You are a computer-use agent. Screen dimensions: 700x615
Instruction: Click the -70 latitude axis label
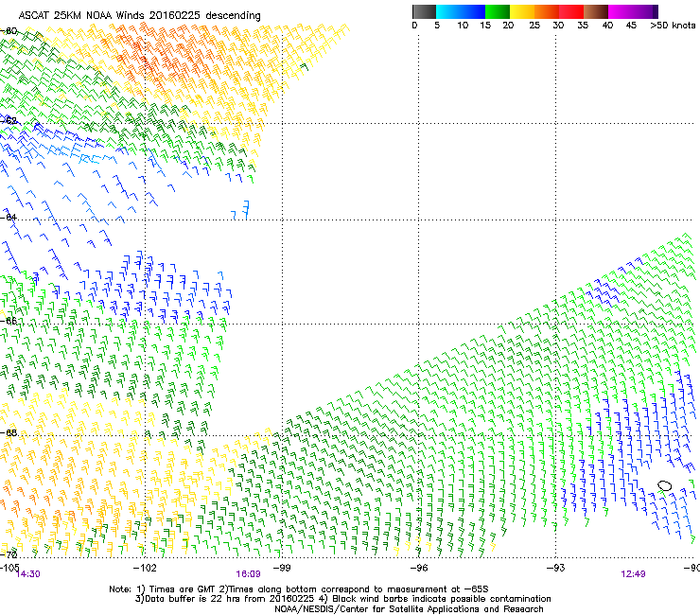9,554
